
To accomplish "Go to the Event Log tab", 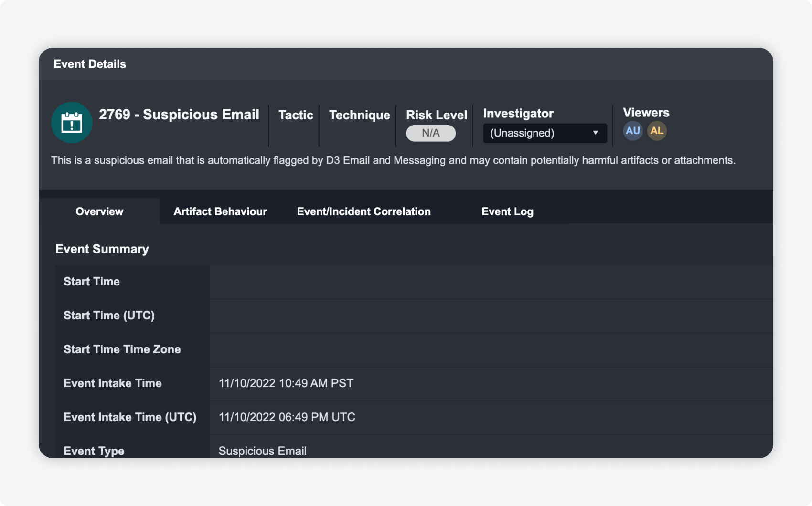I will [507, 211].
